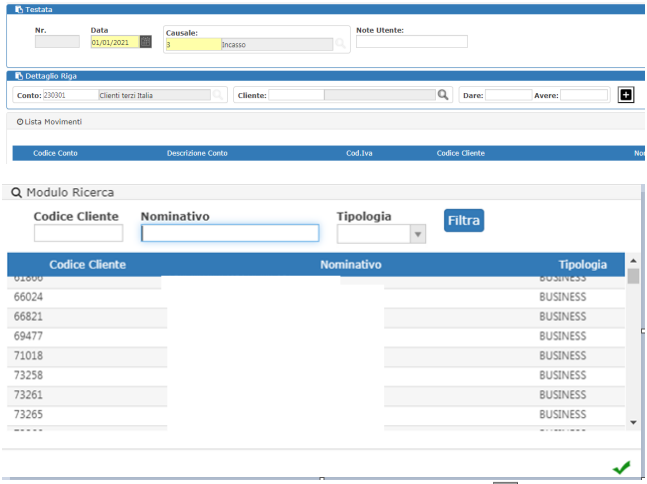Click the Conto code field 230301
Viewport: 647px width, 484px height.
coord(71,95)
